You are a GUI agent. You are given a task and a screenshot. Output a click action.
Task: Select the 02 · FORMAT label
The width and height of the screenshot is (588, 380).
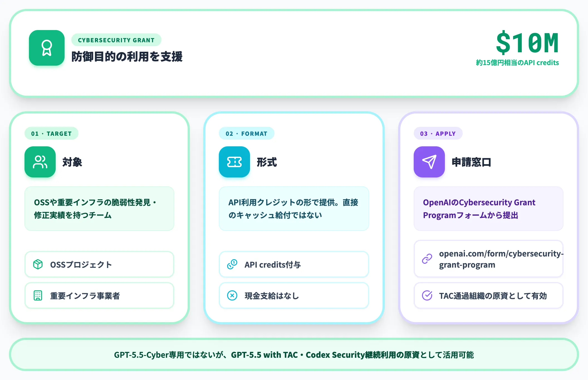(x=247, y=134)
